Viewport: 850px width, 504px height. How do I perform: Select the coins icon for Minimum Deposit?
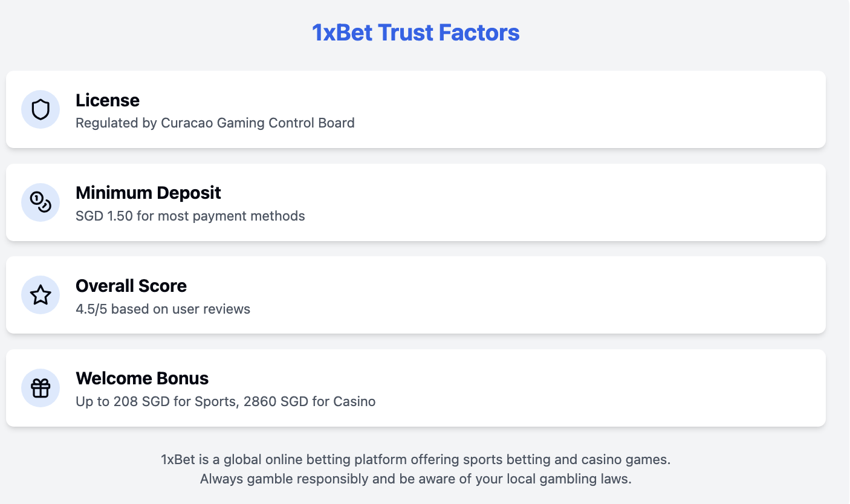point(40,202)
